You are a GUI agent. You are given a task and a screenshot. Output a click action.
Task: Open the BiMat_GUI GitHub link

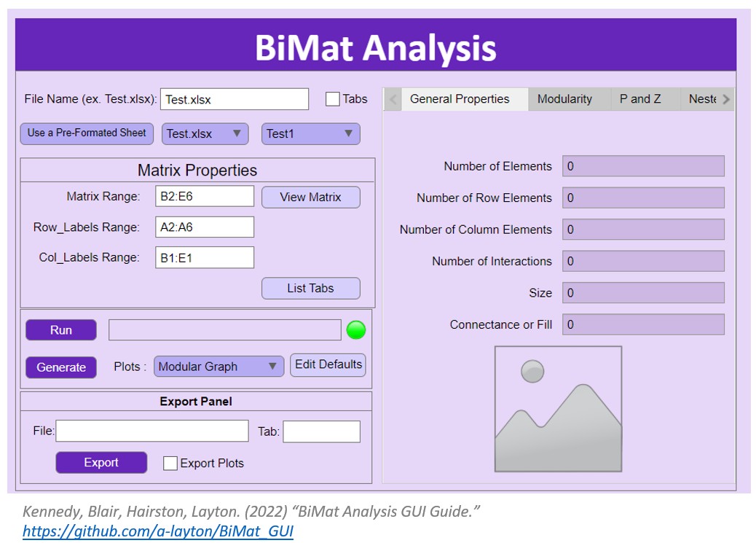(158, 531)
